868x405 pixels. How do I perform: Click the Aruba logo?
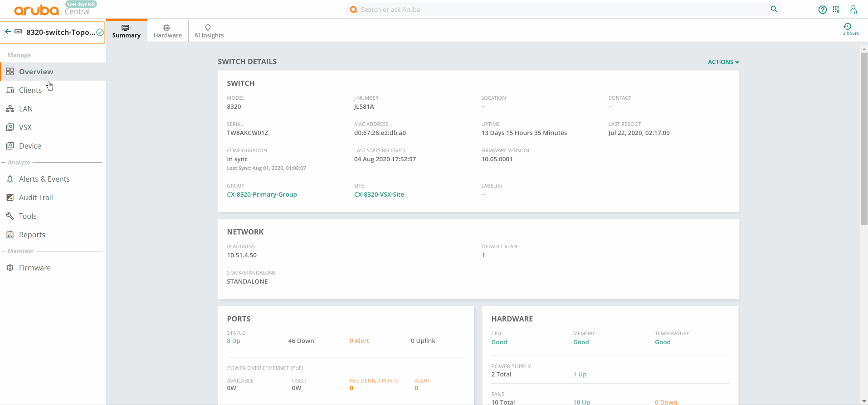point(36,10)
